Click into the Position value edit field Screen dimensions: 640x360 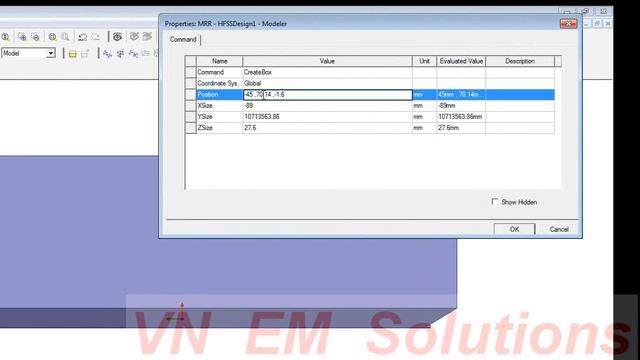327,95
